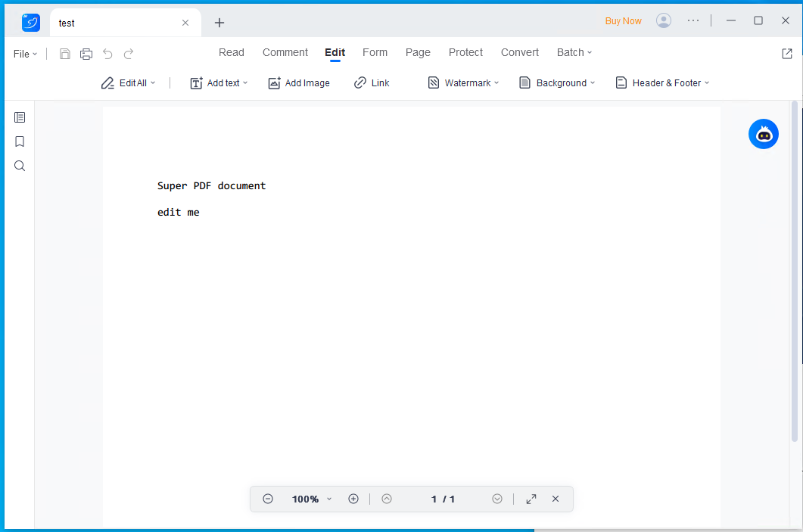Open a new document tab with the plus button

tap(219, 23)
